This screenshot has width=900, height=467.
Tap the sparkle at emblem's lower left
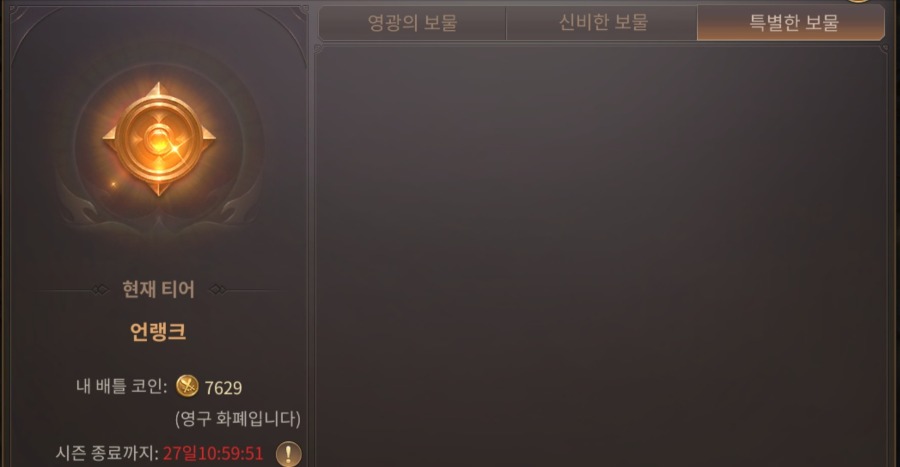(114, 184)
